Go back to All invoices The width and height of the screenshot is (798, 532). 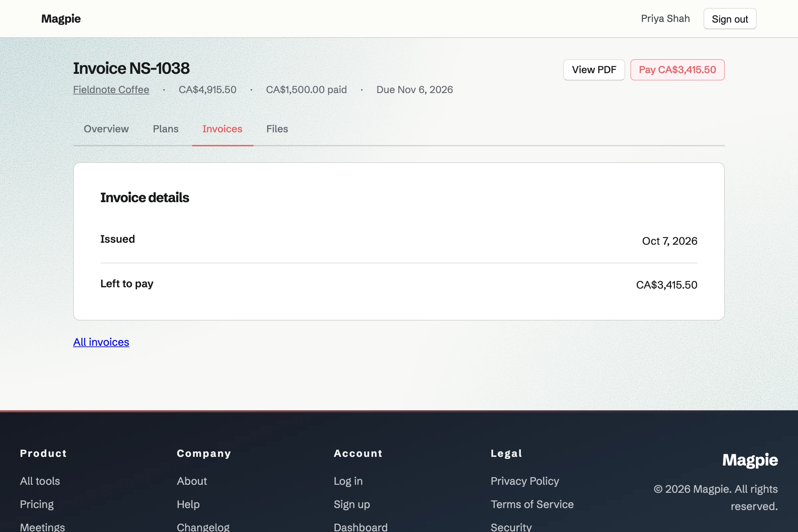click(x=101, y=342)
